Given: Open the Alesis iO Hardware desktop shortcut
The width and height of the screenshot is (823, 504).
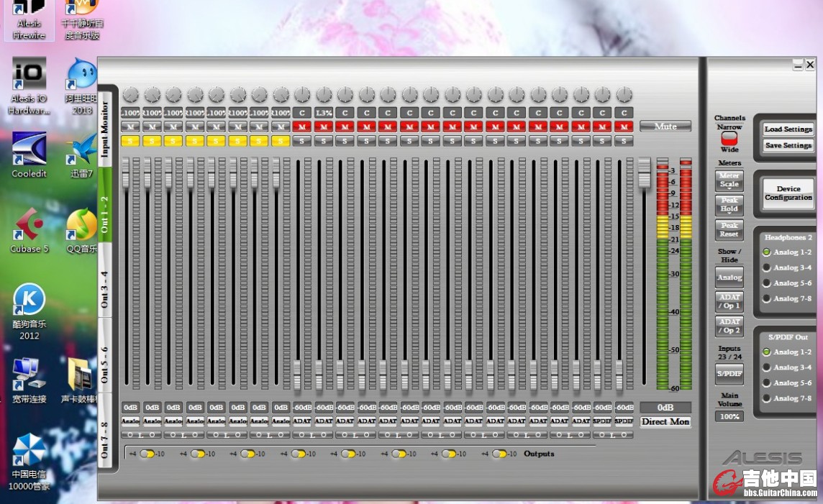Looking at the screenshot, I should click(29, 86).
